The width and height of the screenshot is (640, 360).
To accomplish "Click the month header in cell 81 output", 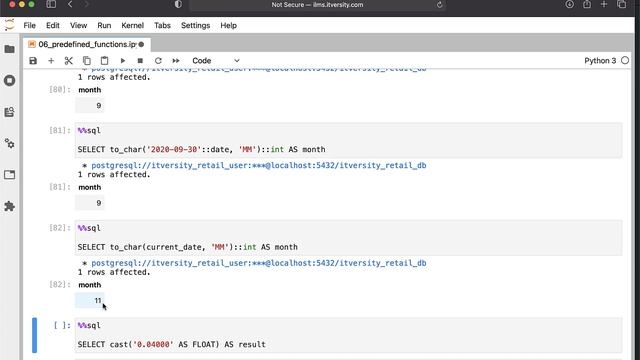I will tap(89, 187).
